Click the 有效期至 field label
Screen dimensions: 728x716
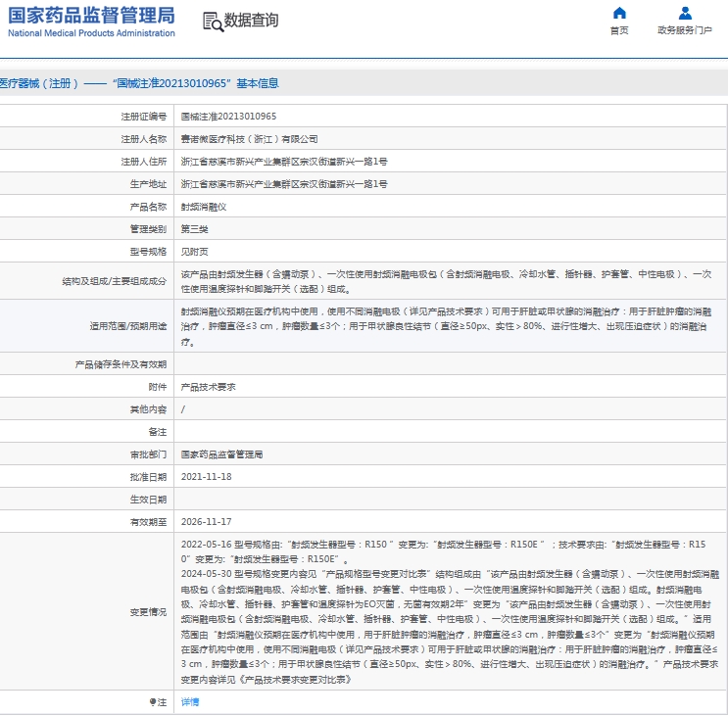point(148,522)
